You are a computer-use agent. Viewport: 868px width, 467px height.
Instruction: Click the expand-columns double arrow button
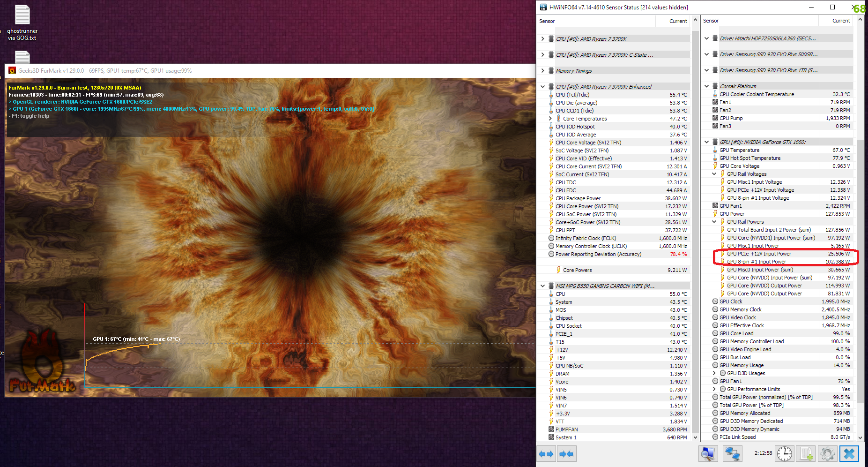click(546, 454)
